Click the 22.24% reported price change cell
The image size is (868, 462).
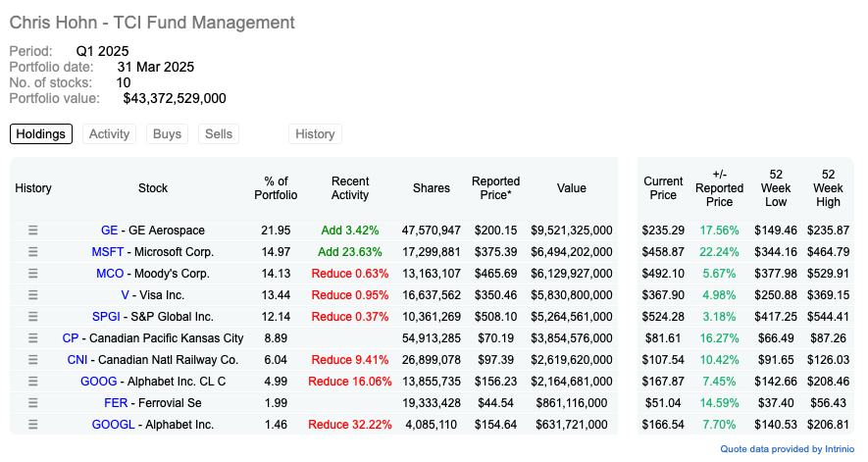pos(719,252)
